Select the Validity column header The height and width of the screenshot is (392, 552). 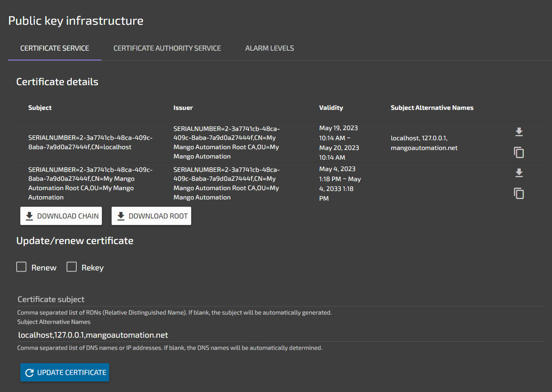[x=331, y=108]
